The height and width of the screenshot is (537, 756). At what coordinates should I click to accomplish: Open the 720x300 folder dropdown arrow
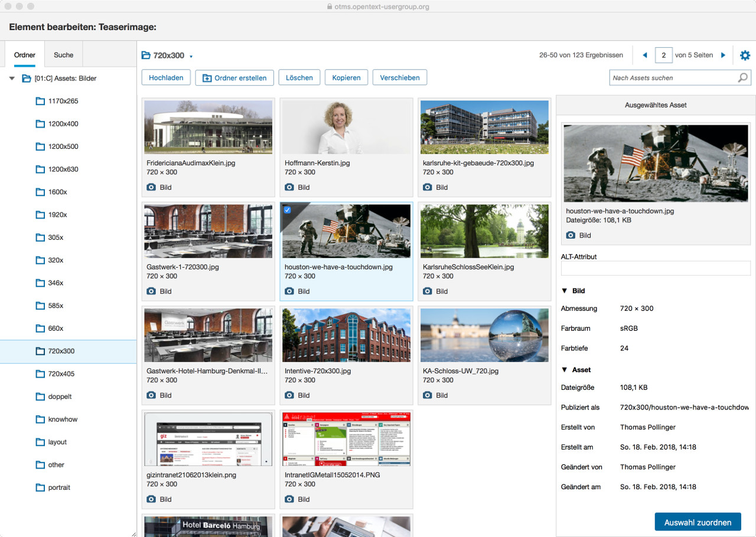tap(191, 57)
